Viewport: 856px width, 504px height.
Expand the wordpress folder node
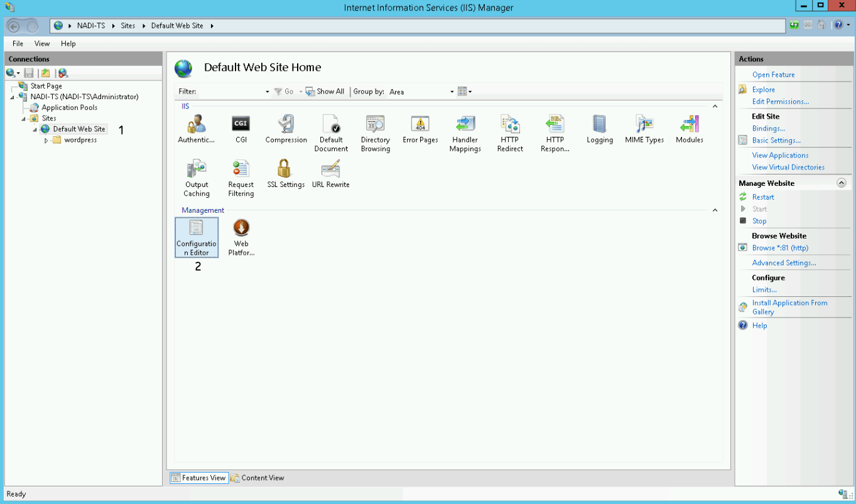click(46, 141)
